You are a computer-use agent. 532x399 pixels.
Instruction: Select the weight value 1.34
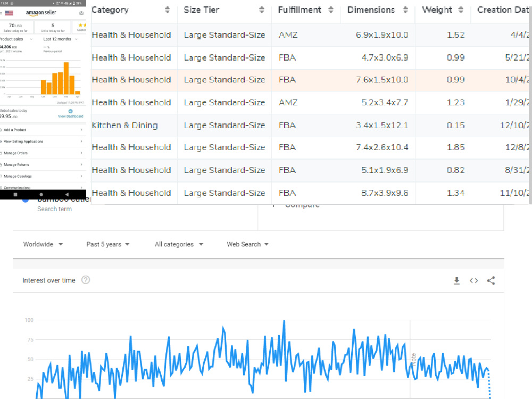(x=456, y=193)
